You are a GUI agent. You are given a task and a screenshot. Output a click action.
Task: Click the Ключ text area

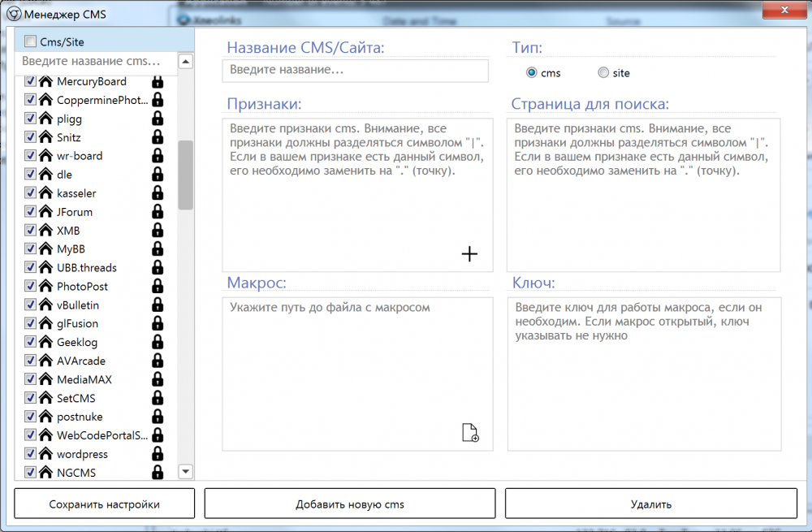click(644, 374)
